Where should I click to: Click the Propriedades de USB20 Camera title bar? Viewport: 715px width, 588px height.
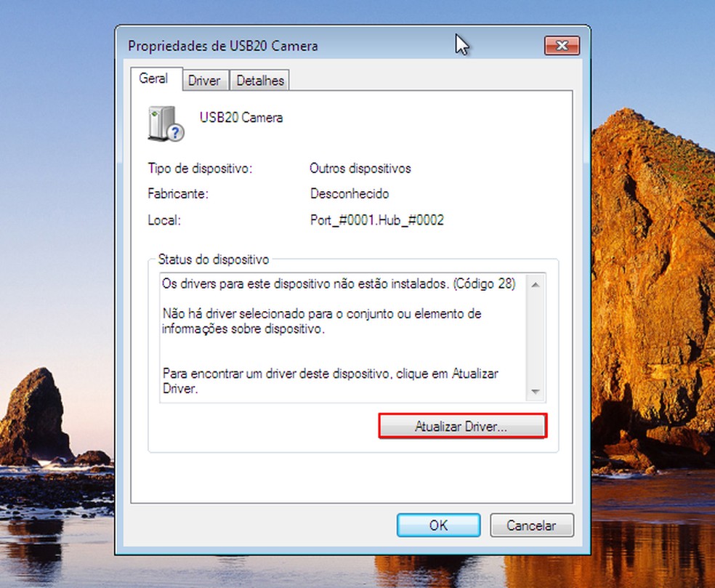[291, 45]
